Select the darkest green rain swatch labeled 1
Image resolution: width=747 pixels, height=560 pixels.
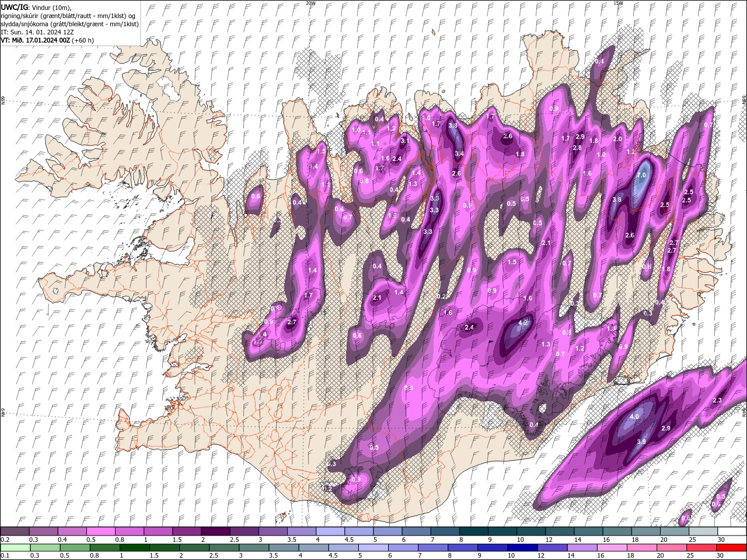click(135, 548)
